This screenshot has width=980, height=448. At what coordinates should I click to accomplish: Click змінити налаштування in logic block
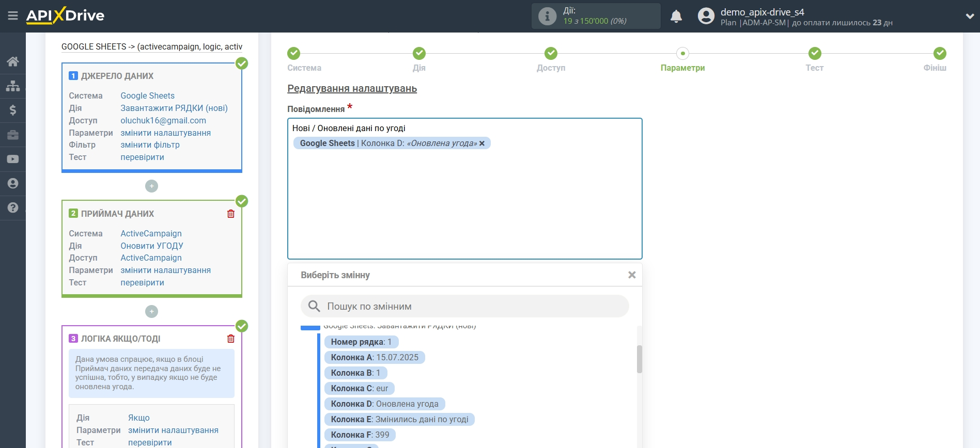pyautogui.click(x=173, y=430)
